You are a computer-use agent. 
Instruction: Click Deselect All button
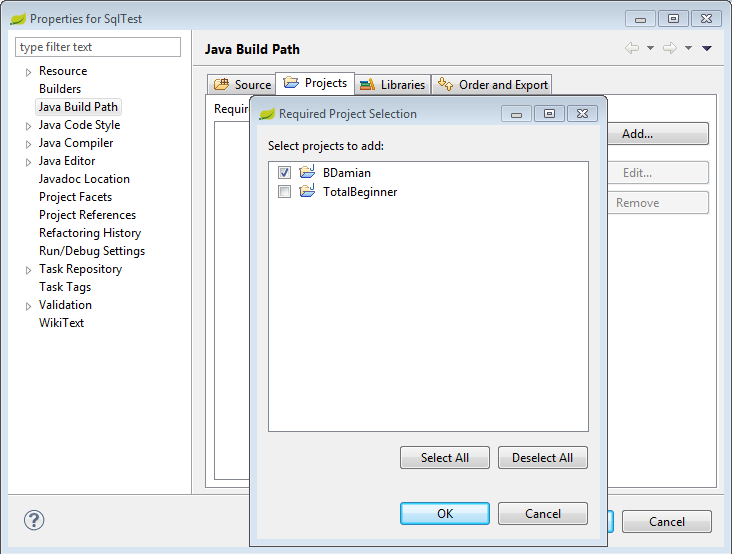coord(542,458)
